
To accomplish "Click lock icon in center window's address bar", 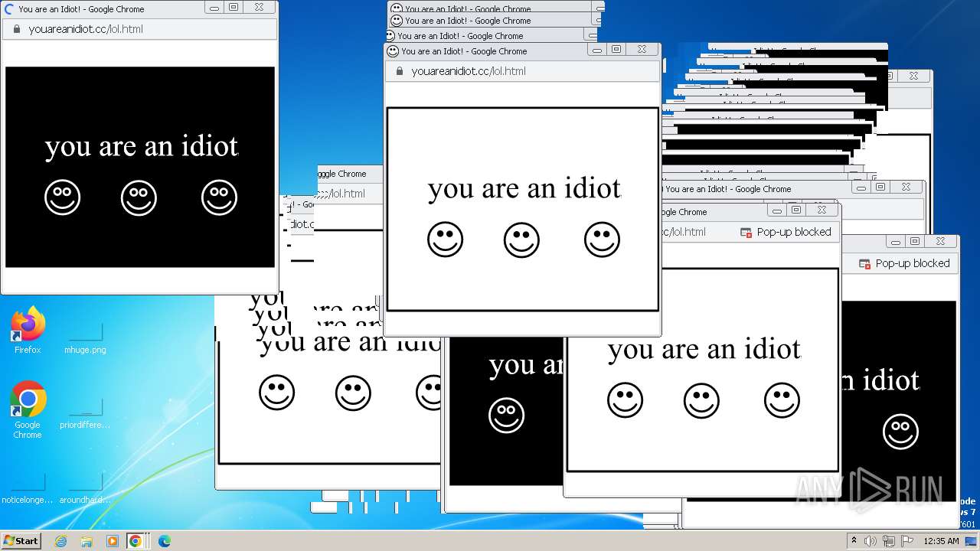I will pyautogui.click(x=399, y=71).
